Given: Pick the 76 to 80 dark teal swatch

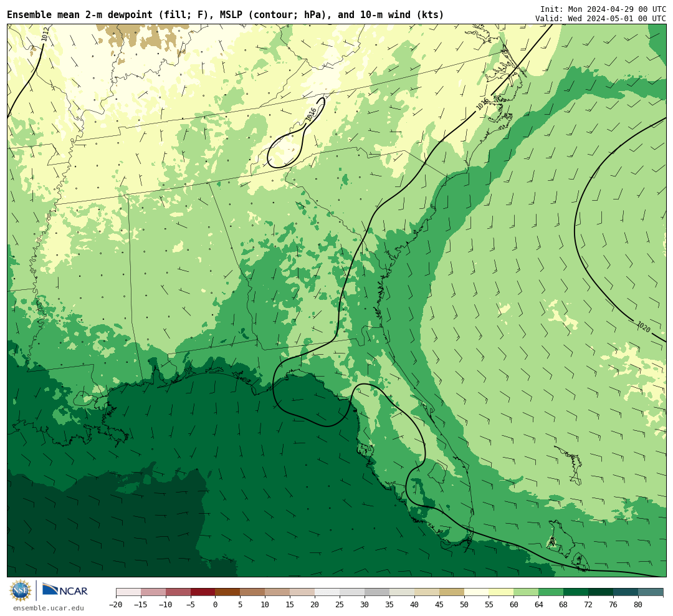Looking at the screenshot, I should coord(626,592).
